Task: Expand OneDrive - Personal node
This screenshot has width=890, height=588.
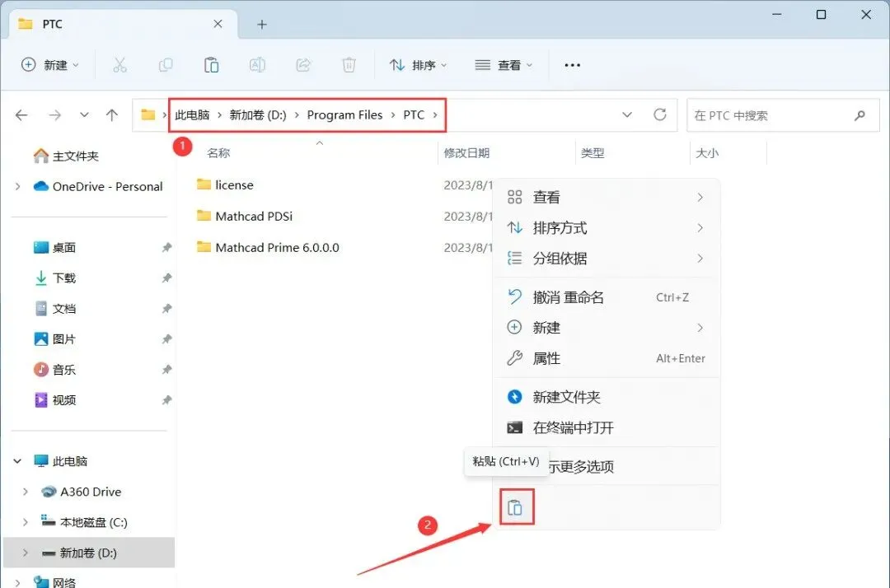Action: tap(17, 187)
